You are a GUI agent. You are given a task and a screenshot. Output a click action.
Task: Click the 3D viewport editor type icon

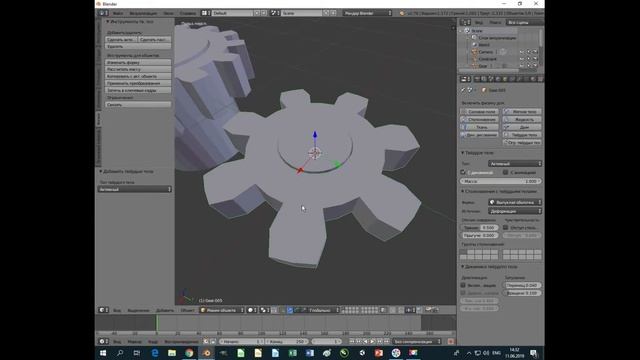pos(103,310)
